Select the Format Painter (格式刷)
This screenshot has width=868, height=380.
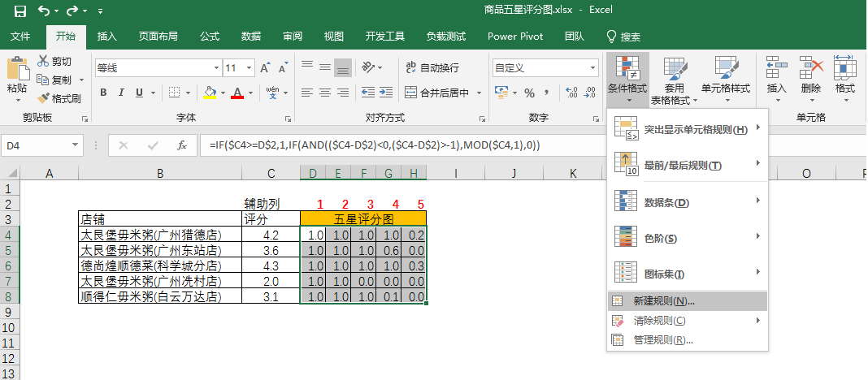tap(59, 98)
